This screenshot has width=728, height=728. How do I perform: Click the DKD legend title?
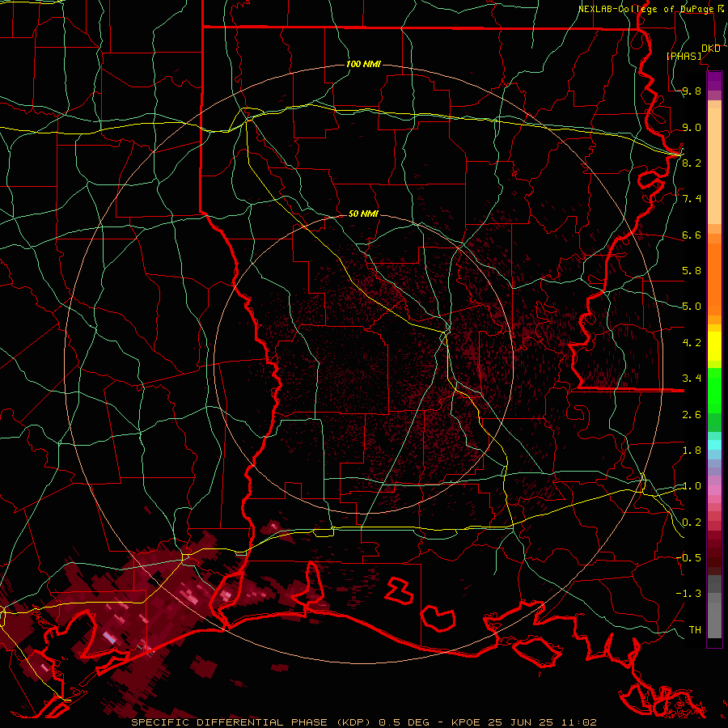tap(711, 49)
